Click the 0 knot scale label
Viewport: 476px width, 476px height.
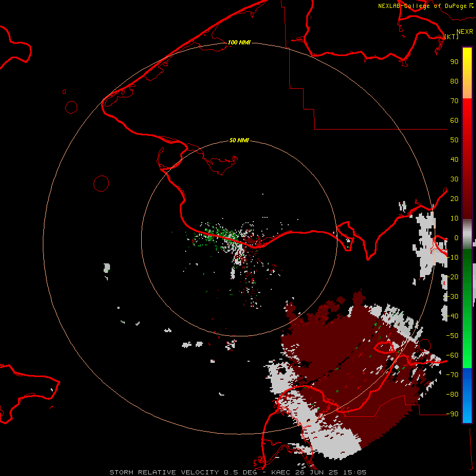point(456,237)
